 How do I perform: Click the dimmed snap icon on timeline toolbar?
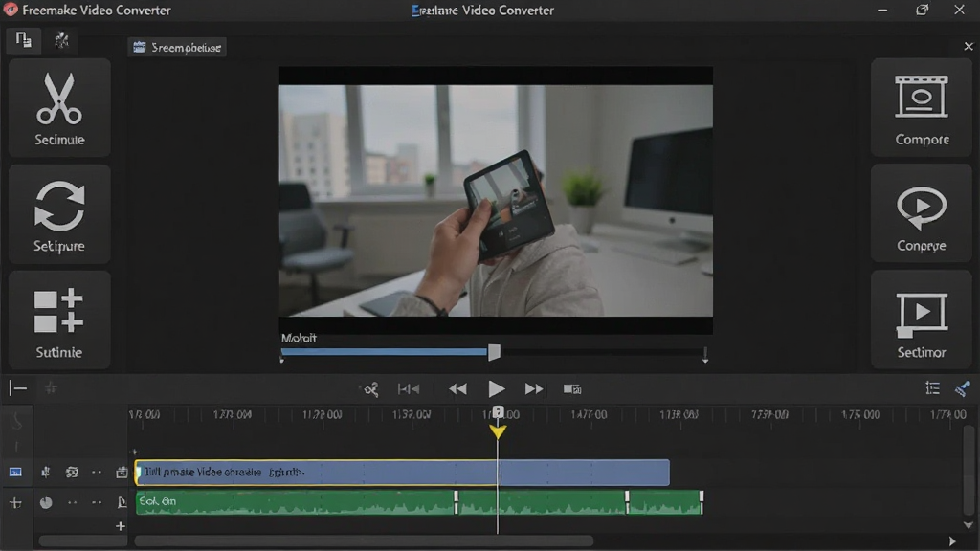click(x=52, y=388)
